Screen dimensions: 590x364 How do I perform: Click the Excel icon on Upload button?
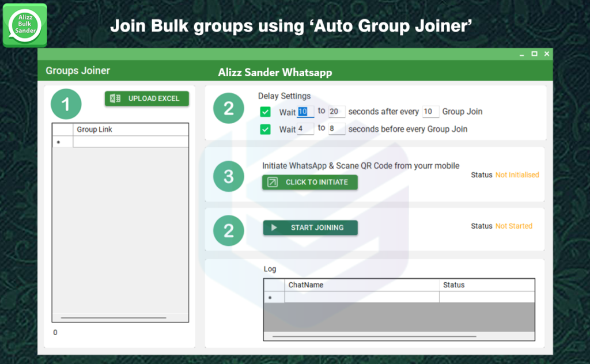(x=115, y=98)
